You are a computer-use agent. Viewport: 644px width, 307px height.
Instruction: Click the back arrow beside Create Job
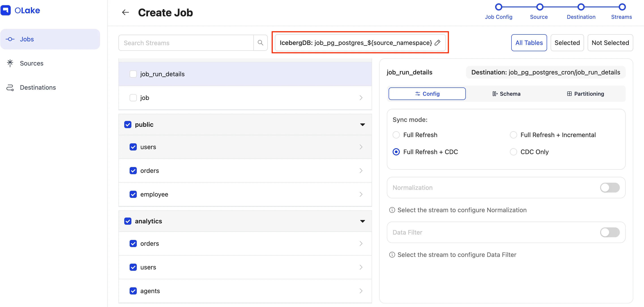click(x=125, y=13)
